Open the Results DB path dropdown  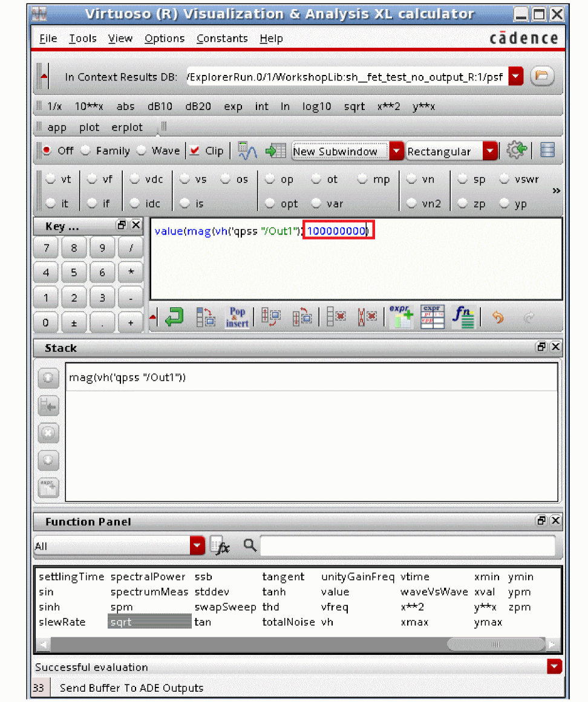(515, 77)
